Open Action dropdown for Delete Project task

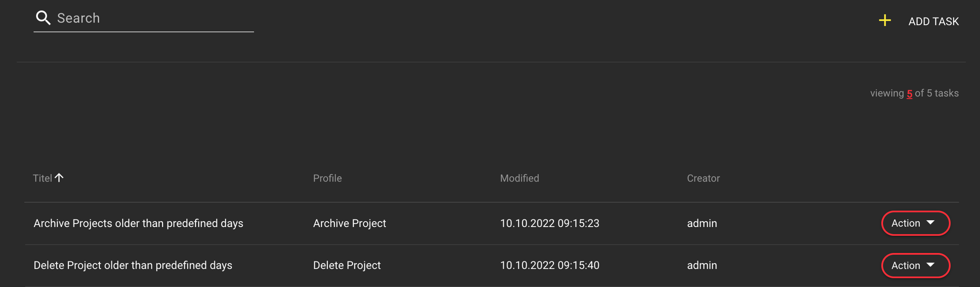click(915, 266)
